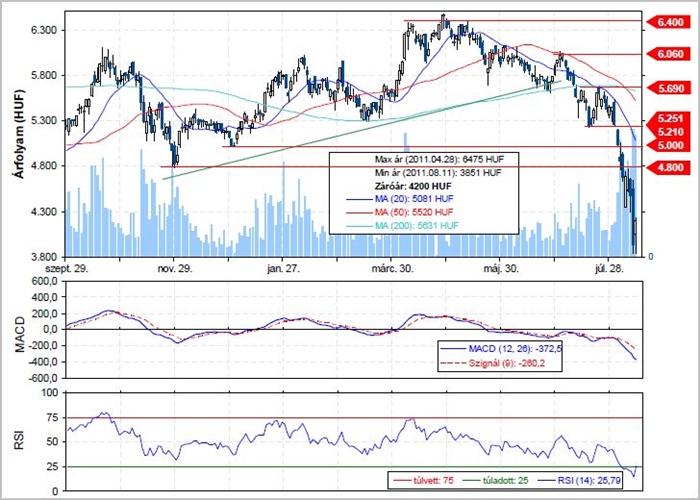Screen dimensions: 700x500
Task: Select the 6.060 resistance level tag
Action: (x=668, y=54)
